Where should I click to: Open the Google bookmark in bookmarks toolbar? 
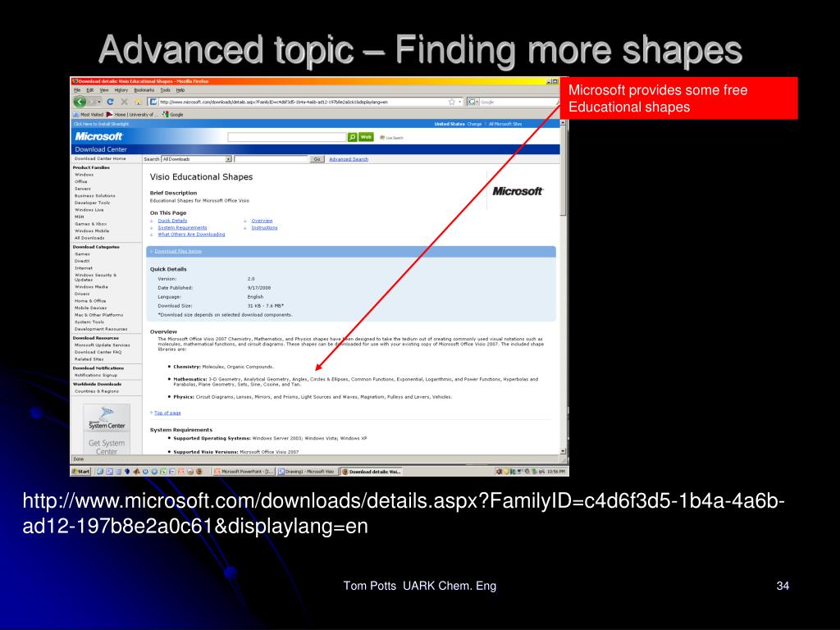[x=173, y=114]
